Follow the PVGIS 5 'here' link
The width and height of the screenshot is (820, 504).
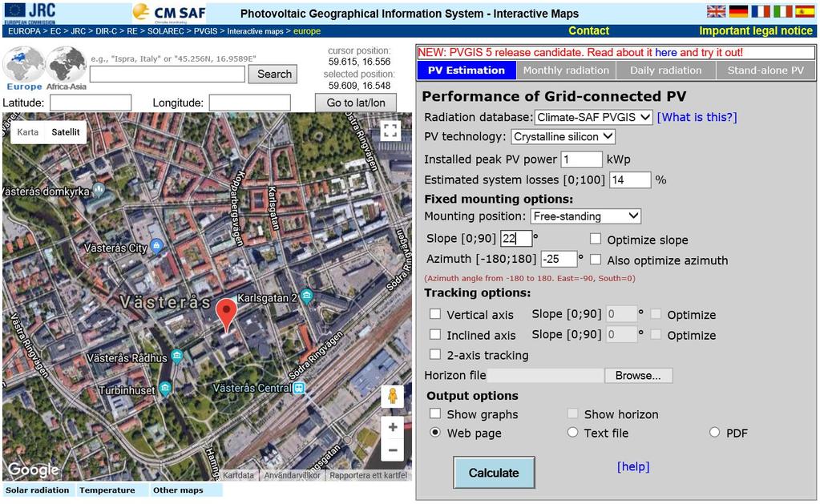point(666,52)
